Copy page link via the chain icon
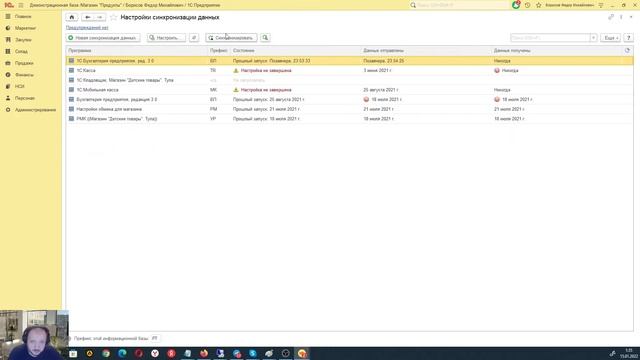This screenshot has width=640, height=360. [611, 17]
